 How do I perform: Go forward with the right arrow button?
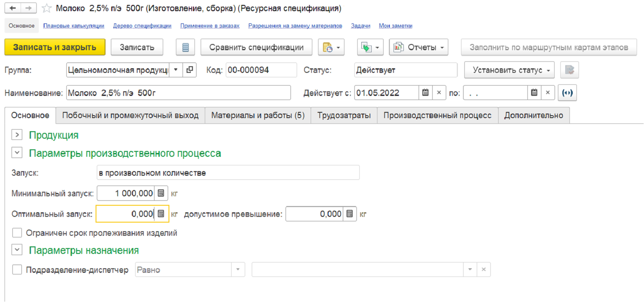click(x=28, y=8)
